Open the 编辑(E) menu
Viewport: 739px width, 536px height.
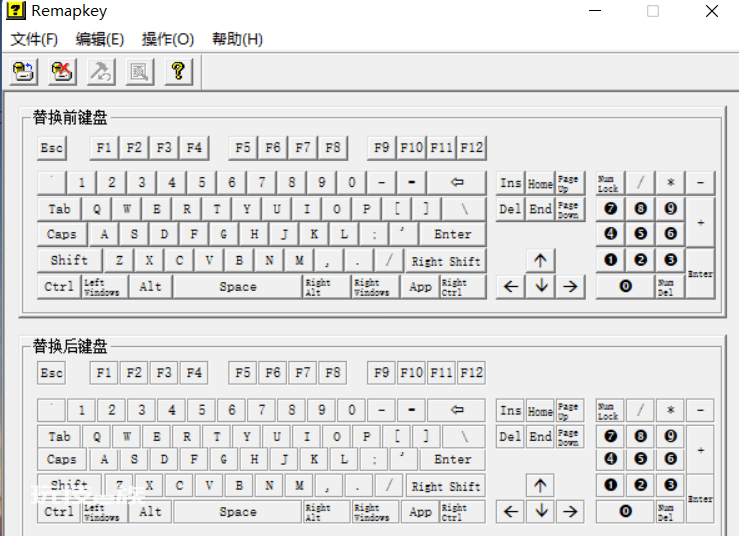click(x=99, y=39)
